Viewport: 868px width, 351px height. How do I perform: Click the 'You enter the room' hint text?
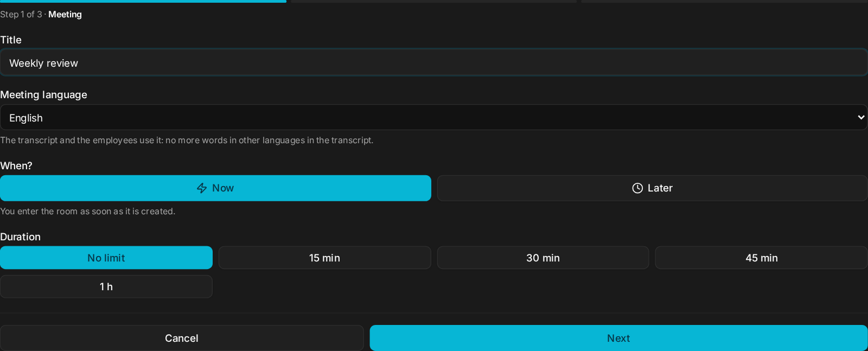pos(88,212)
